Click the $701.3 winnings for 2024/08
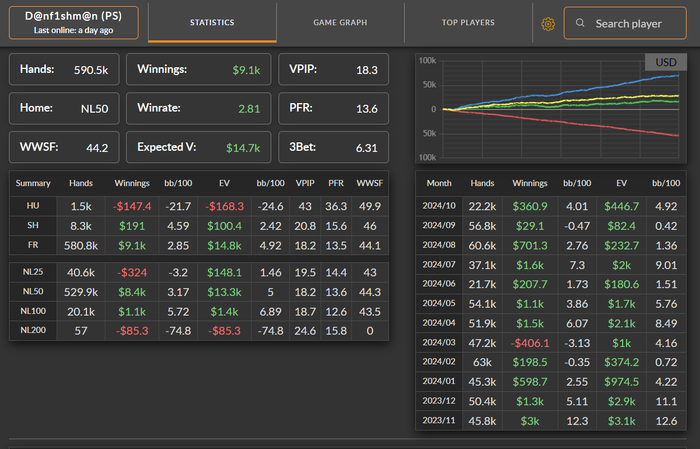The image size is (700, 449). click(530, 245)
